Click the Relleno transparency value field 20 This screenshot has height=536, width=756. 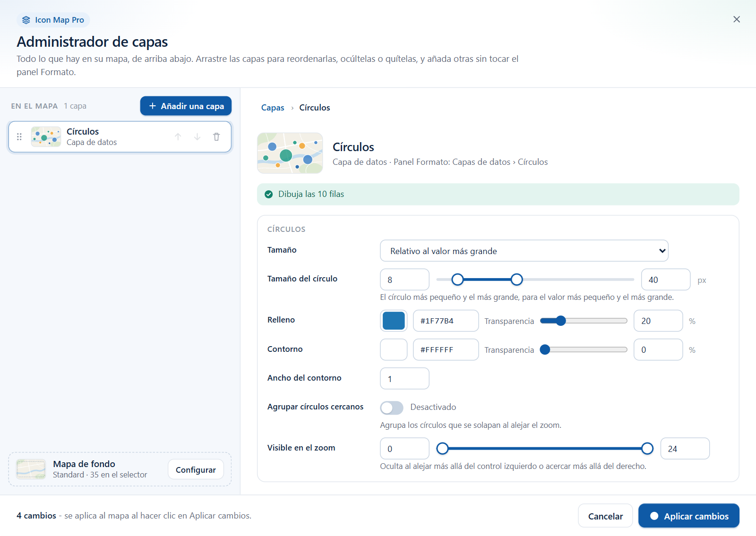(x=658, y=321)
